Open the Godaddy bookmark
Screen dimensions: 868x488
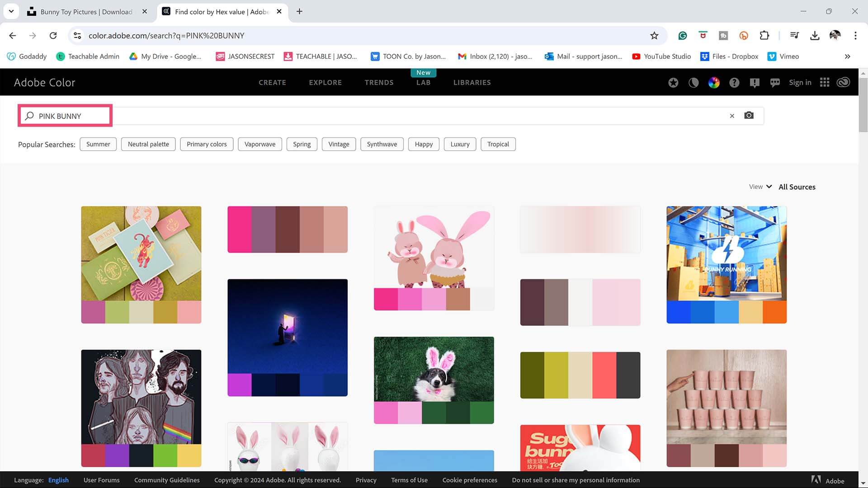(x=27, y=56)
